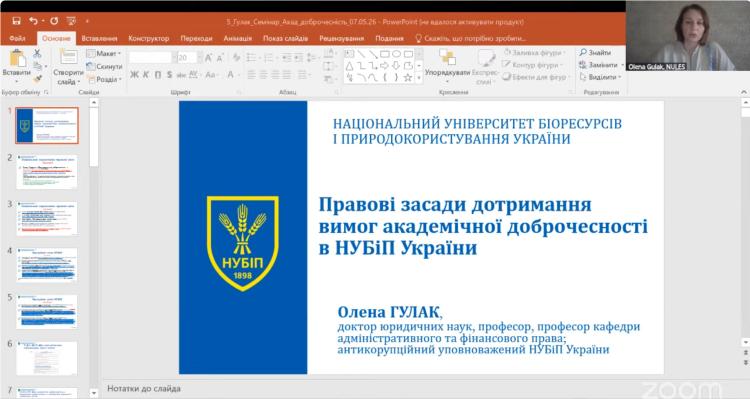Increase font size with large A icon
This screenshot has height=399, width=750.
click(209, 58)
